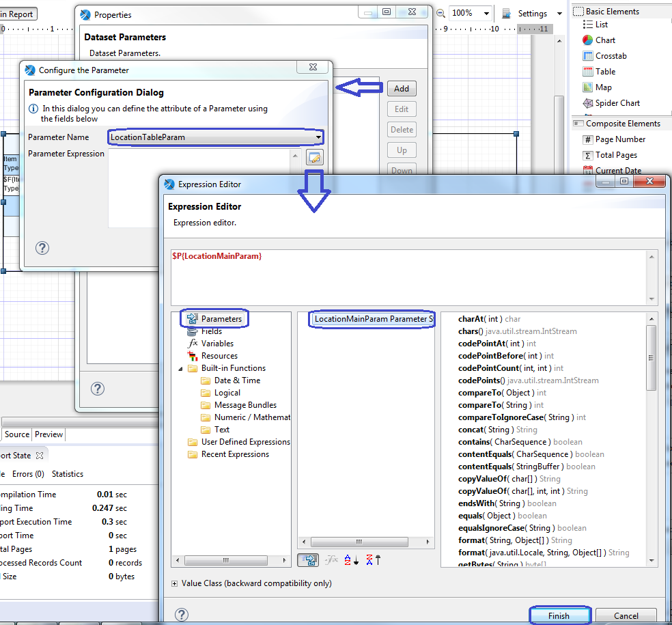672x625 pixels.
Task: Open the Errors (0) tab
Action: (x=28, y=473)
